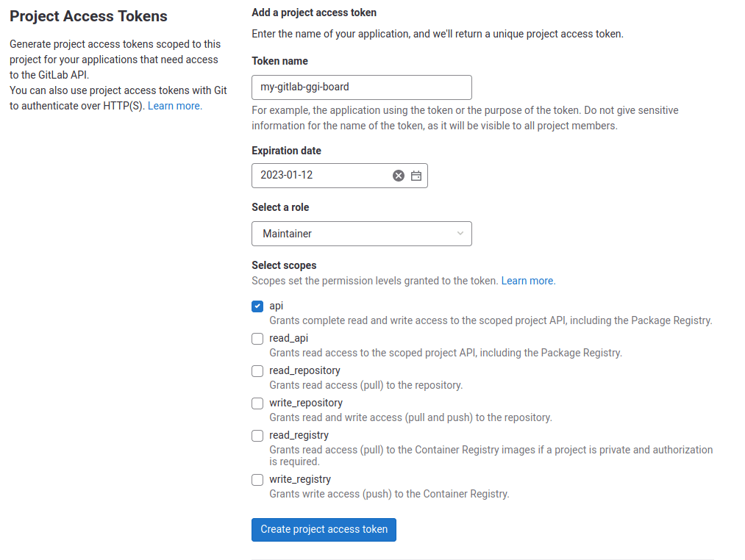745x560 pixels.
Task: Click Create project access token
Action: point(324,529)
